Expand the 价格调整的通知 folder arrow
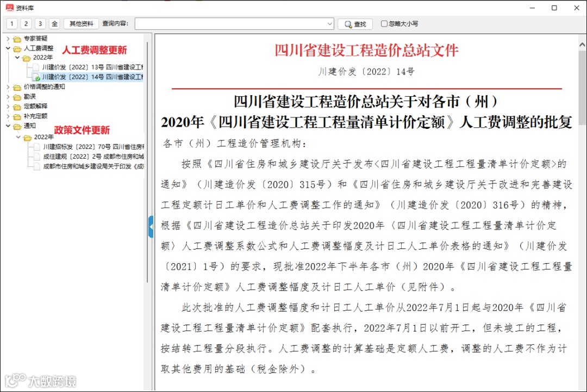 [x=8, y=86]
